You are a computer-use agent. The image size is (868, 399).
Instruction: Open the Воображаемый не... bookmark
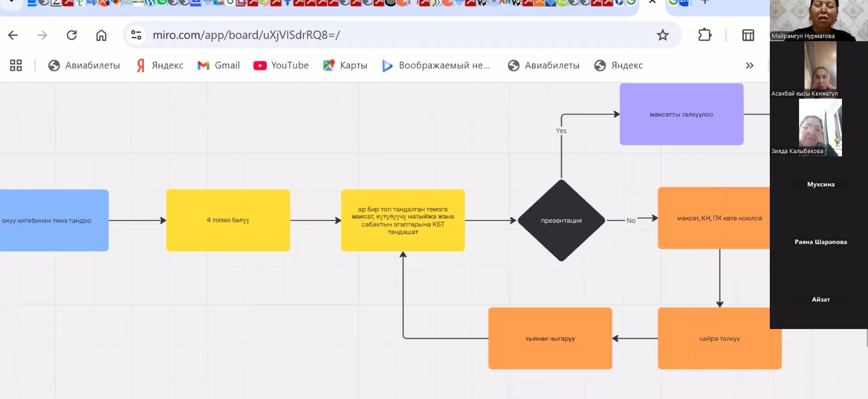(436, 66)
